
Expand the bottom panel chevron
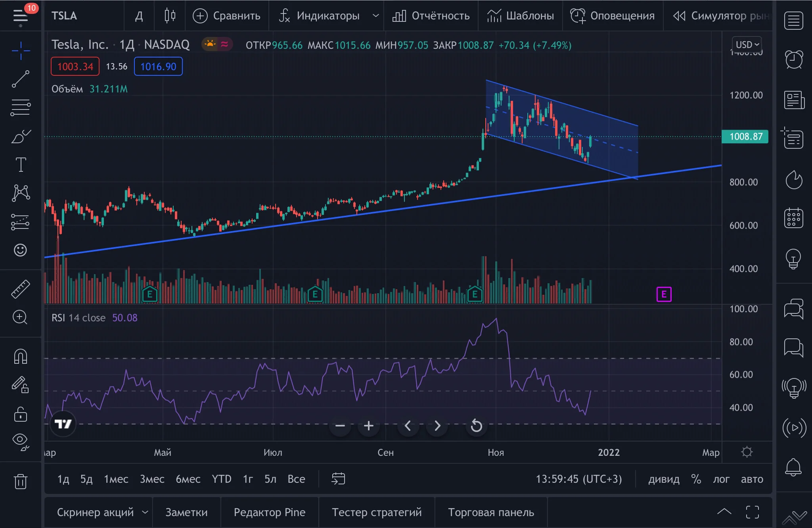click(724, 511)
